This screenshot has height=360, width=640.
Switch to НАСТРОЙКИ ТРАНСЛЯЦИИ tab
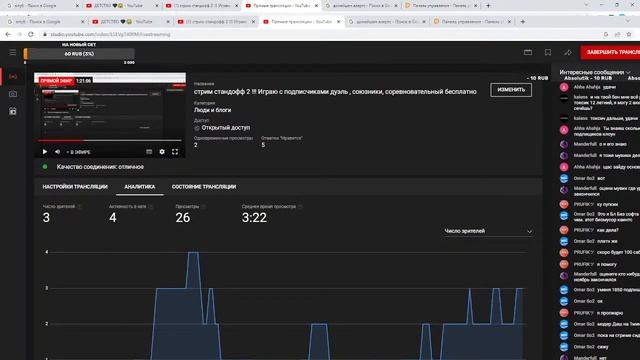point(75,187)
